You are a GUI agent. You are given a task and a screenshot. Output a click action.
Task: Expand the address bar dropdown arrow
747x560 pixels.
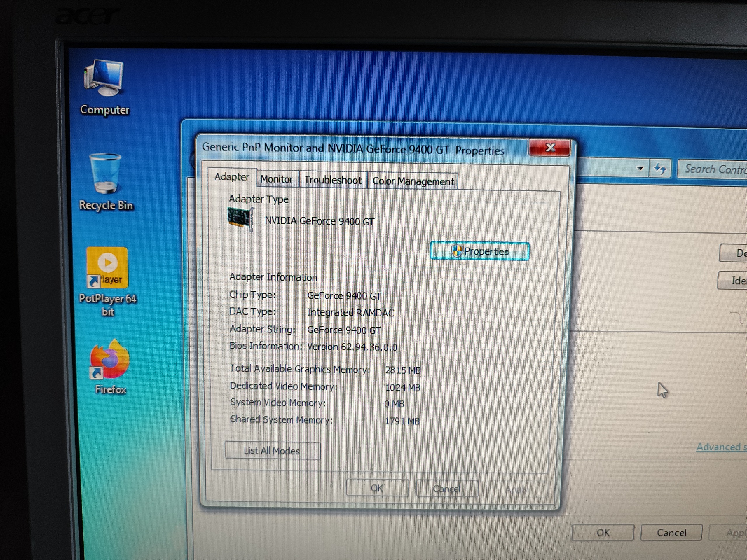[x=640, y=169]
